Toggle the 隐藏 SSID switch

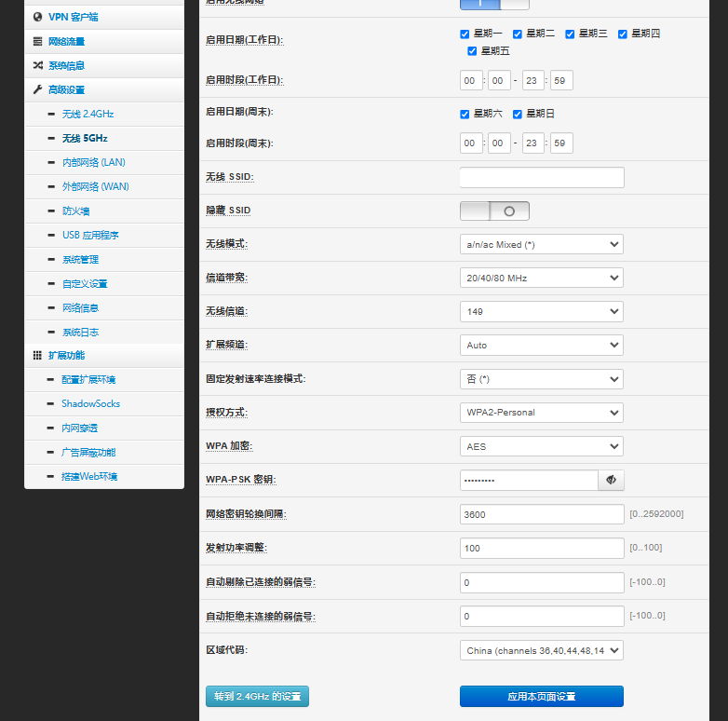(x=494, y=211)
